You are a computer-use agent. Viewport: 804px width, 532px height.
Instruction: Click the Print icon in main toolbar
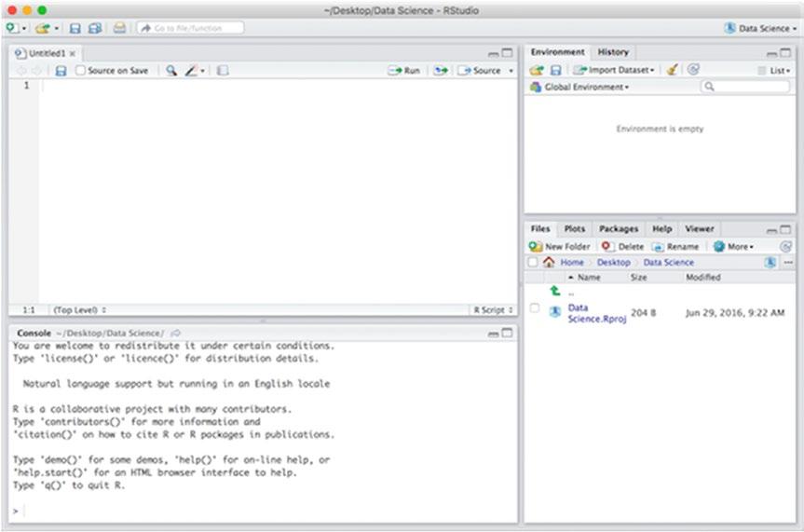coord(119,28)
